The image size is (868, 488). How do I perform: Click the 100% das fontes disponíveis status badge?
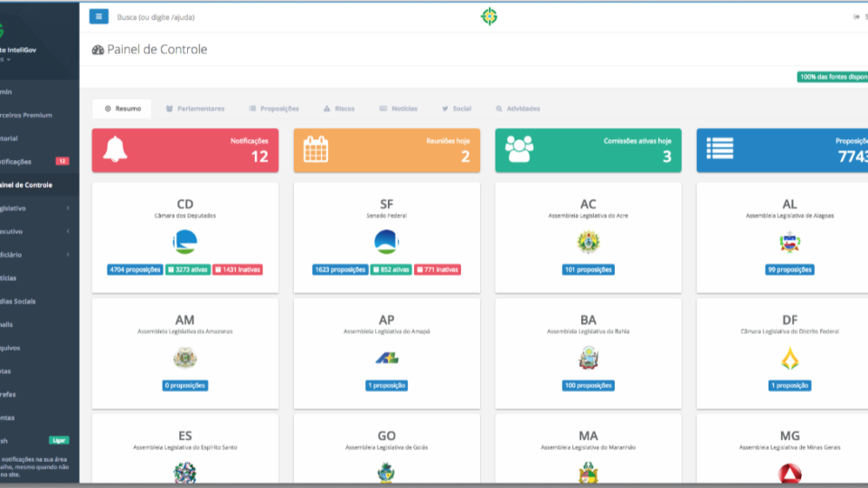[833, 77]
